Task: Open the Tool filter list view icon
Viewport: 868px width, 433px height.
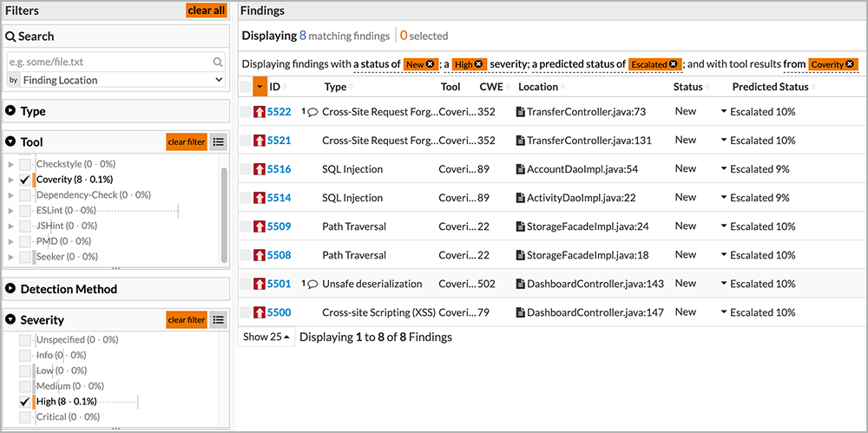Action: click(x=219, y=141)
